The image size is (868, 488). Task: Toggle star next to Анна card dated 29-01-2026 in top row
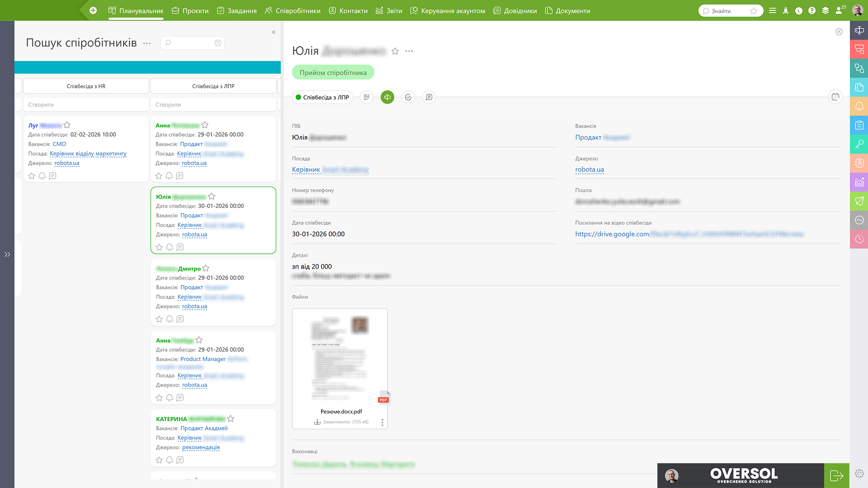[x=205, y=125]
